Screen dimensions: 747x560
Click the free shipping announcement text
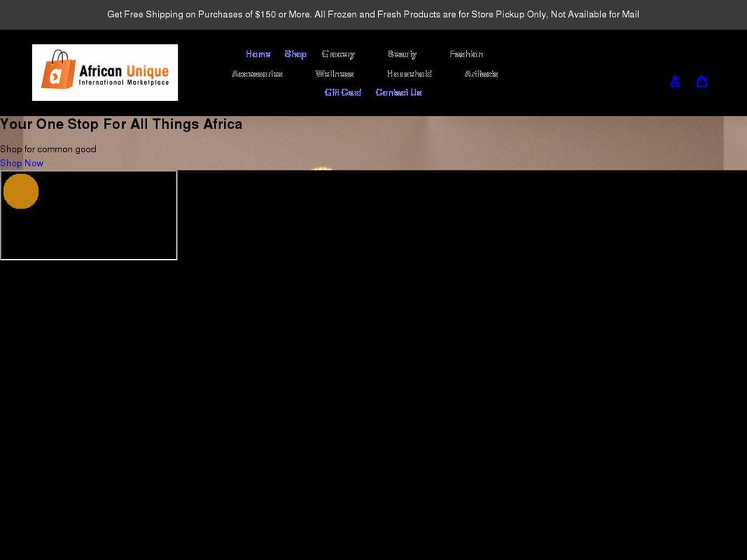373,14
